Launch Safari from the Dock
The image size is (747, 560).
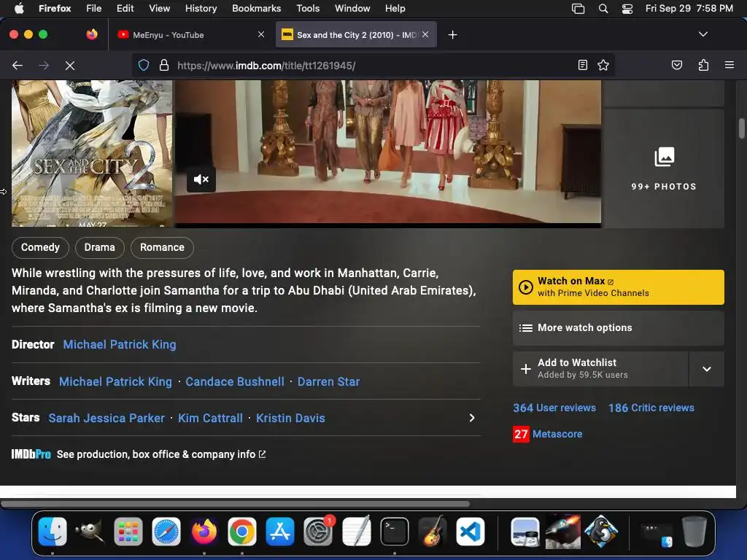coord(166,532)
